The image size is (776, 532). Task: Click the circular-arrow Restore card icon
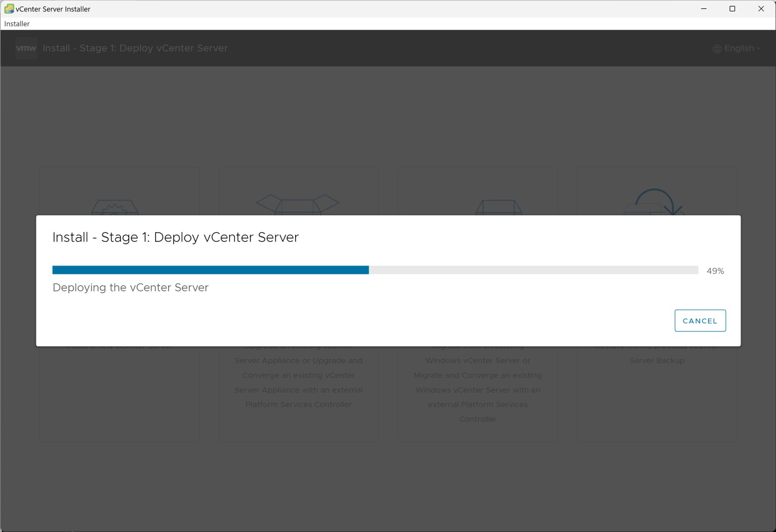(654, 202)
